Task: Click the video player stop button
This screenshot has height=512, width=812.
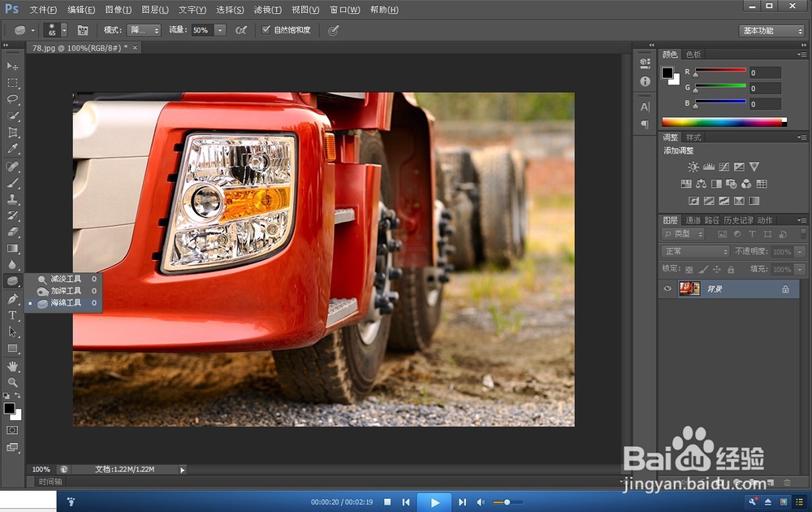Action: click(x=387, y=501)
